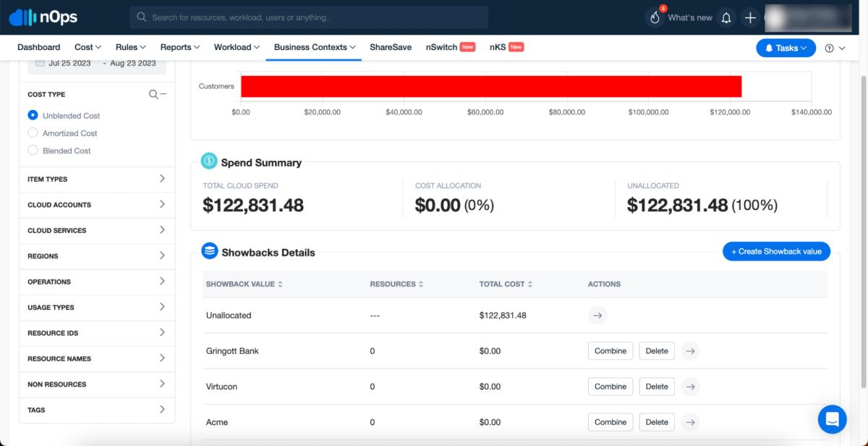Click Create Showback value button
868x446 pixels.
[776, 251]
